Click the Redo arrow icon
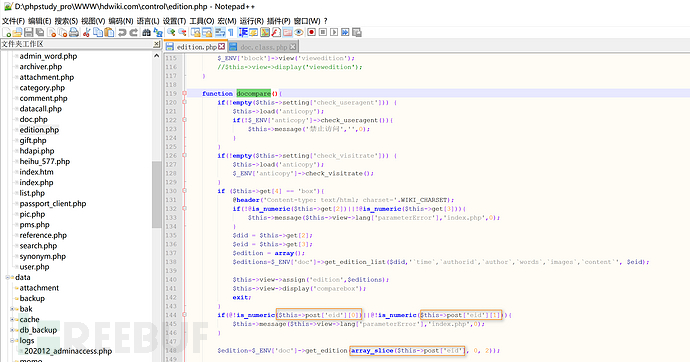 [x=134, y=32]
